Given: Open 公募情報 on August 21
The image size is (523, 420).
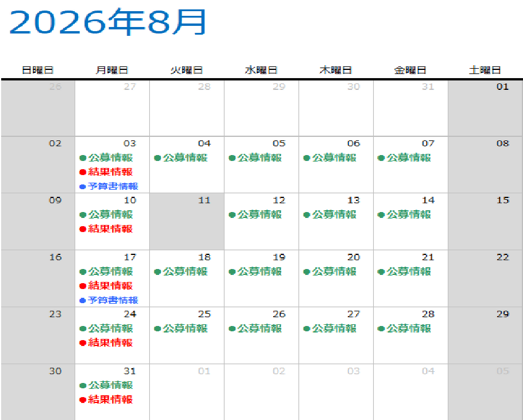Looking at the screenshot, I should [409, 272].
